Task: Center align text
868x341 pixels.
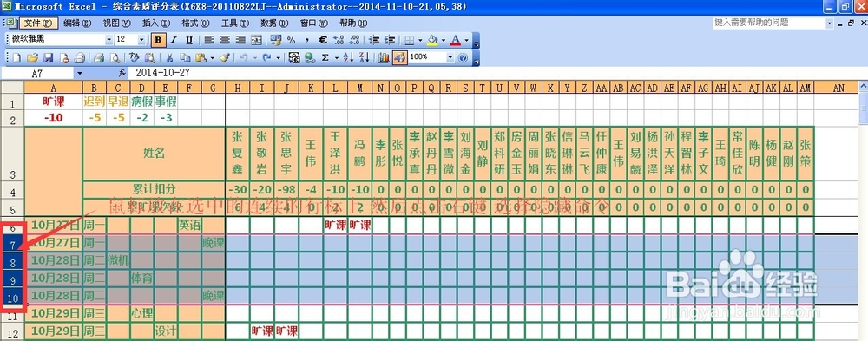Action: pyautogui.click(x=224, y=40)
